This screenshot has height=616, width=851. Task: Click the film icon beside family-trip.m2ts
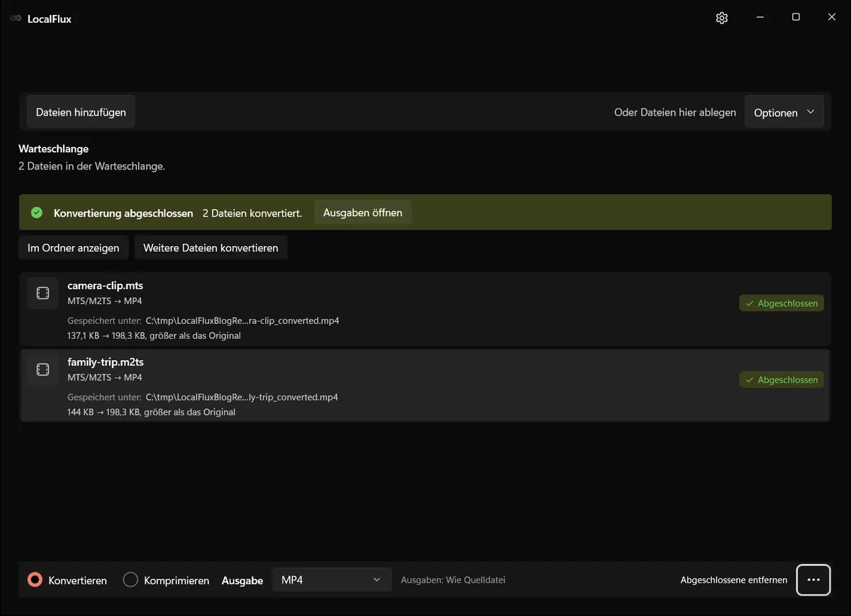43,370
